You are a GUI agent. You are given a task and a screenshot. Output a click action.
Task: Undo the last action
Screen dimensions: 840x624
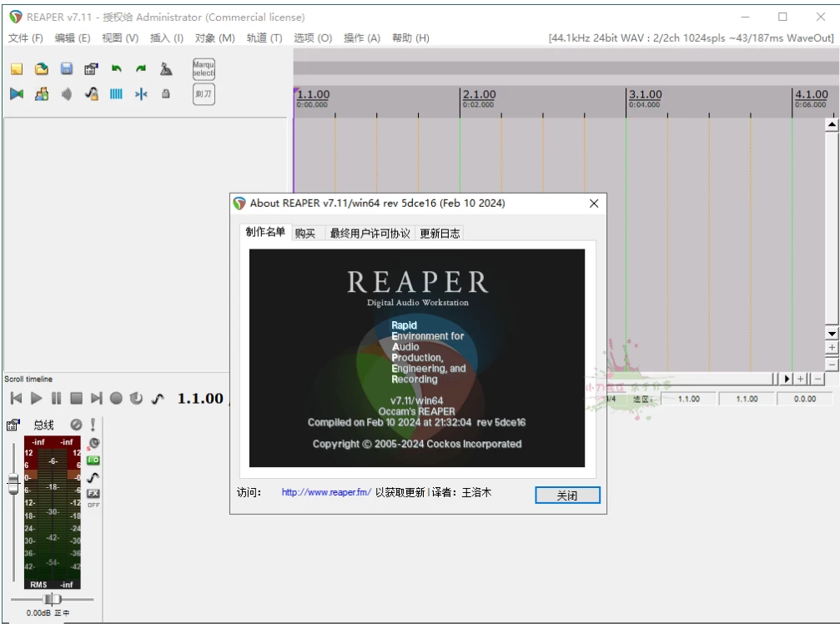(116, 69)
